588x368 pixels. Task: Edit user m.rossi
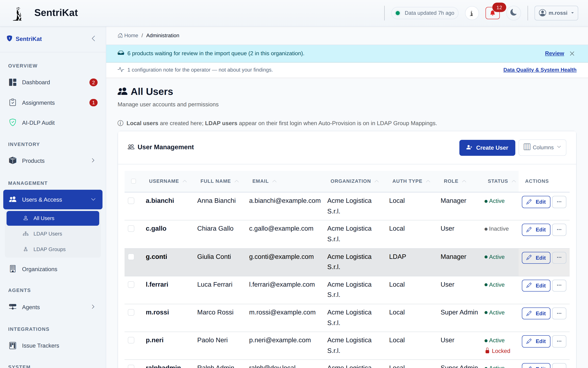tap(536, 313)
